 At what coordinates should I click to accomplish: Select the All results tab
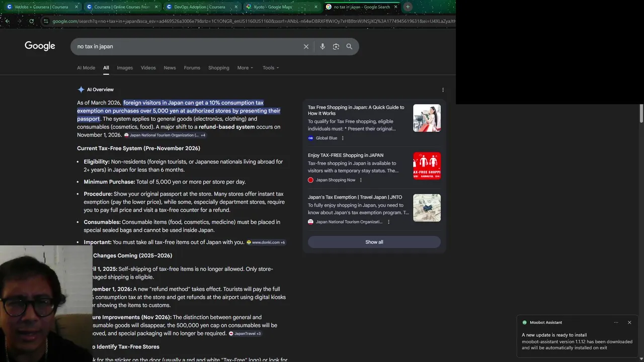point(106,68)
